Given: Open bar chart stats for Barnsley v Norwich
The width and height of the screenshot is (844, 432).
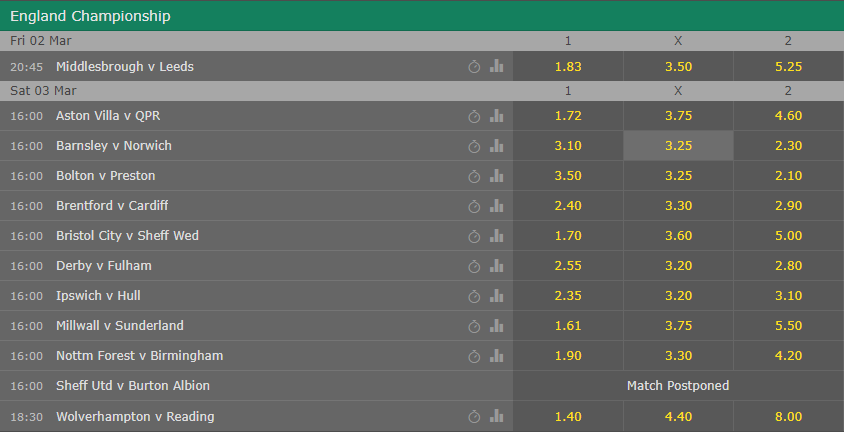Looking at the screenshot, I should (496, 146).
